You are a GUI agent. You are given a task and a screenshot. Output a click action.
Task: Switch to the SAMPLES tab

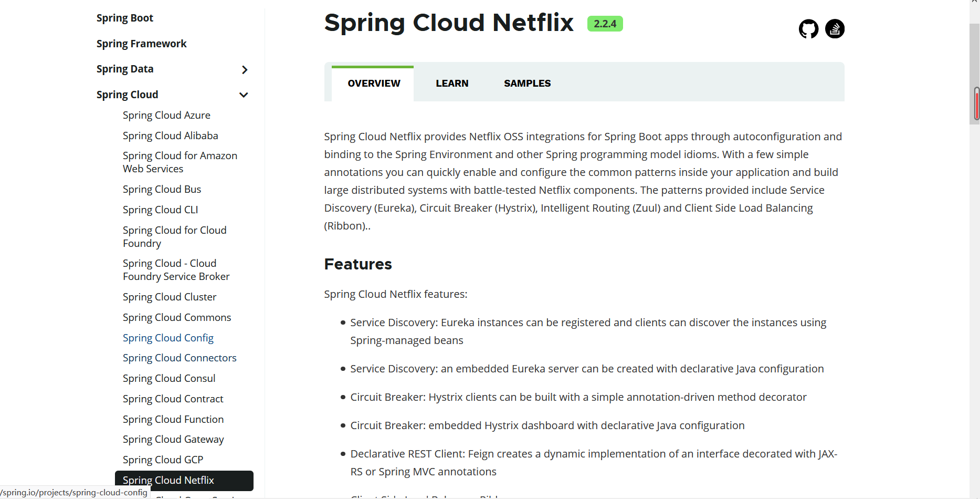[x=527, y=84]
